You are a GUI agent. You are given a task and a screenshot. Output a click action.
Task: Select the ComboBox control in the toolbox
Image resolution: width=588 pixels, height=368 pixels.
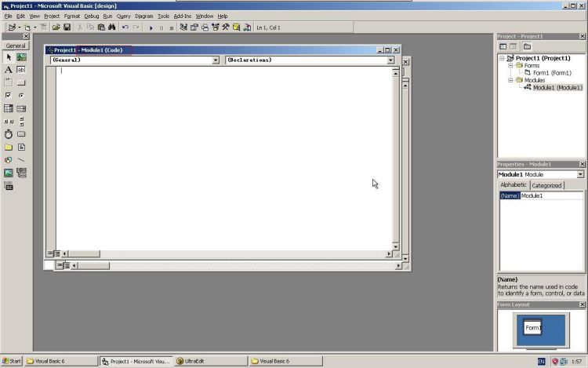click(x=9, y=108)
